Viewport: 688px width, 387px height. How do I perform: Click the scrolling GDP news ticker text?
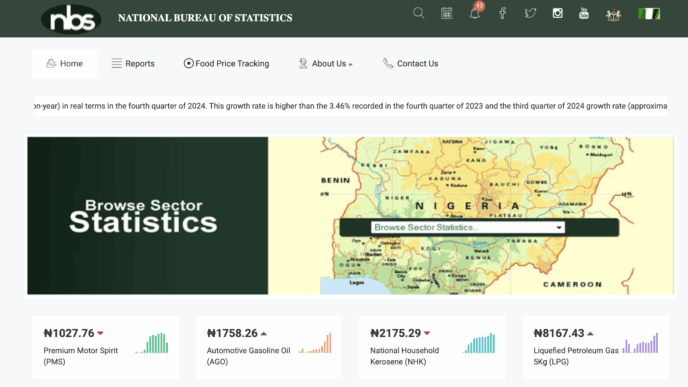350,106
